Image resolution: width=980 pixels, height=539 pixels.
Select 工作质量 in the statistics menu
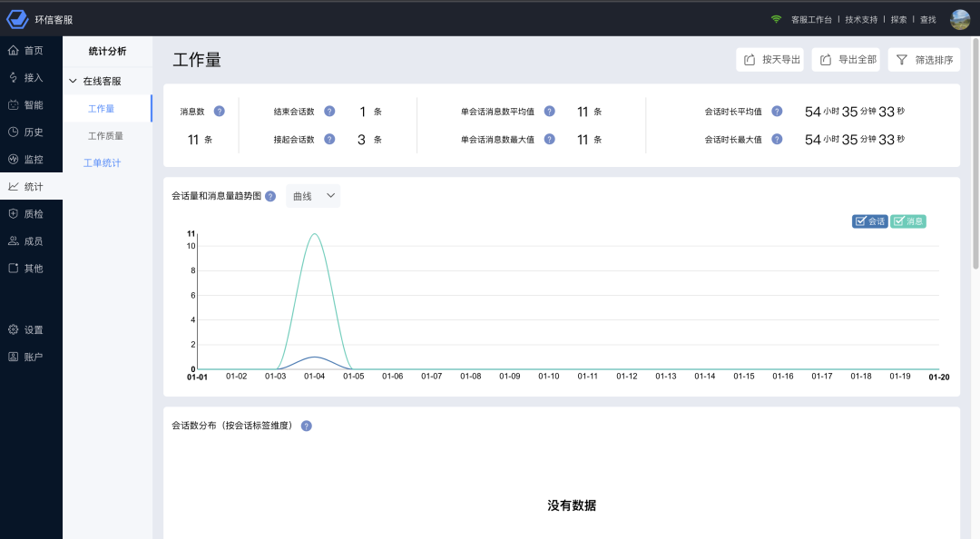coord(105,136)
